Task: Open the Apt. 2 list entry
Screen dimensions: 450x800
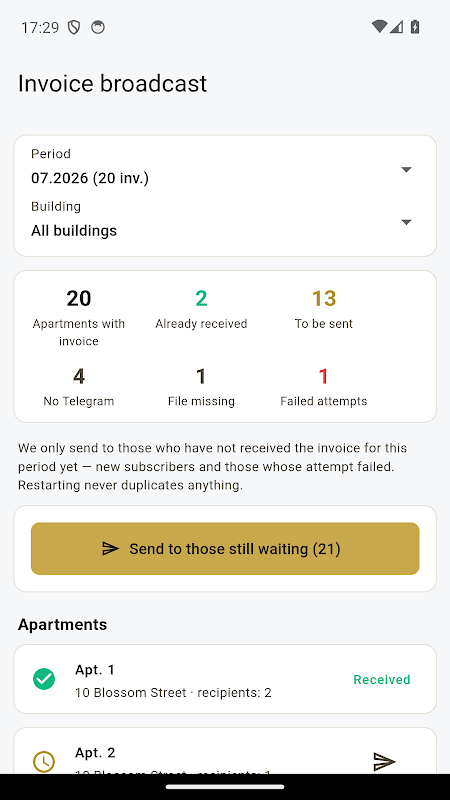Action: pos(225,751)
